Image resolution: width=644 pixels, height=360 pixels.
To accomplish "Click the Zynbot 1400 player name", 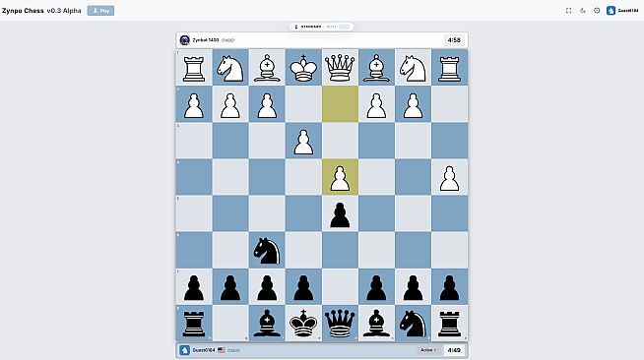I will pos(206,40).
